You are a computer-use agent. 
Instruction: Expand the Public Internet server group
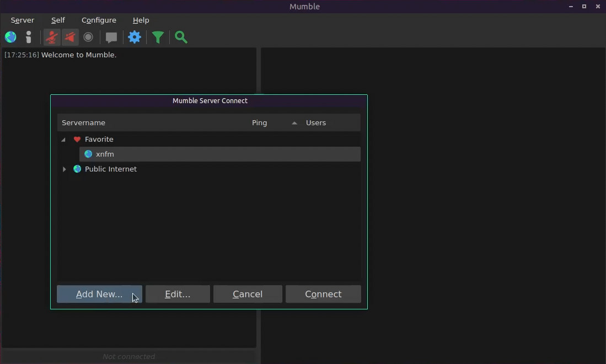coord(64,169)
